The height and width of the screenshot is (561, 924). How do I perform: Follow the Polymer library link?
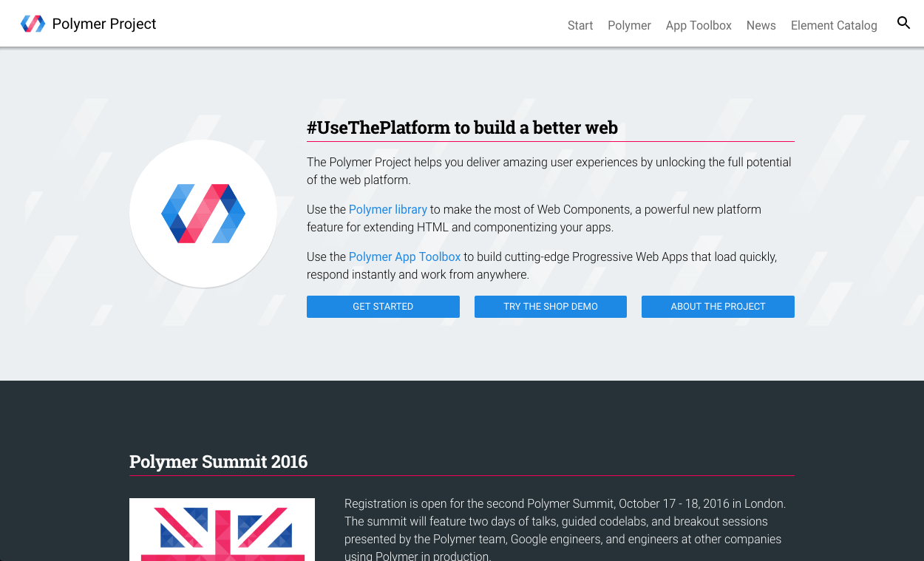[x=388, y=210]
